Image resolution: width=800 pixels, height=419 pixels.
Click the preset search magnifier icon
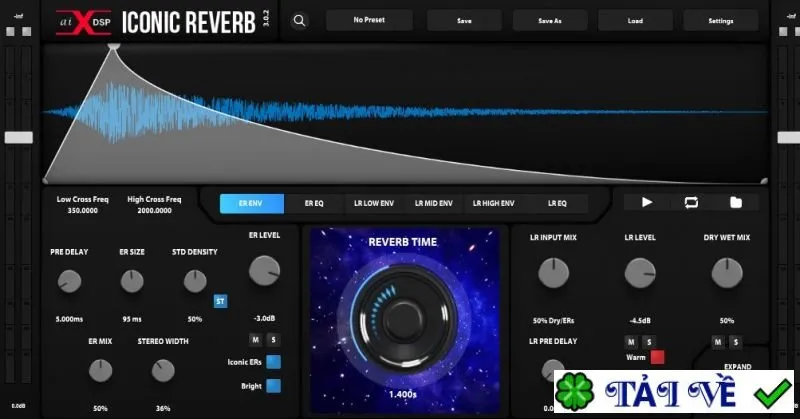[299, 20]
